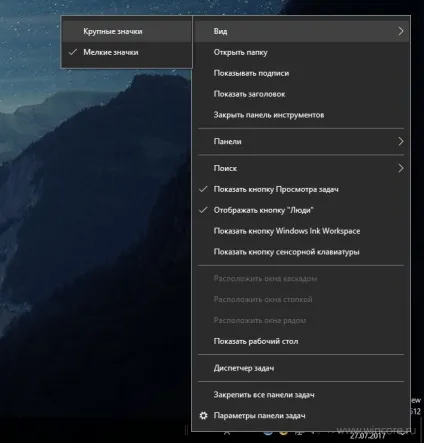Open Диспетчер задач from menu
The height and width of the screenshot is (443, 424).
point(301,368)
